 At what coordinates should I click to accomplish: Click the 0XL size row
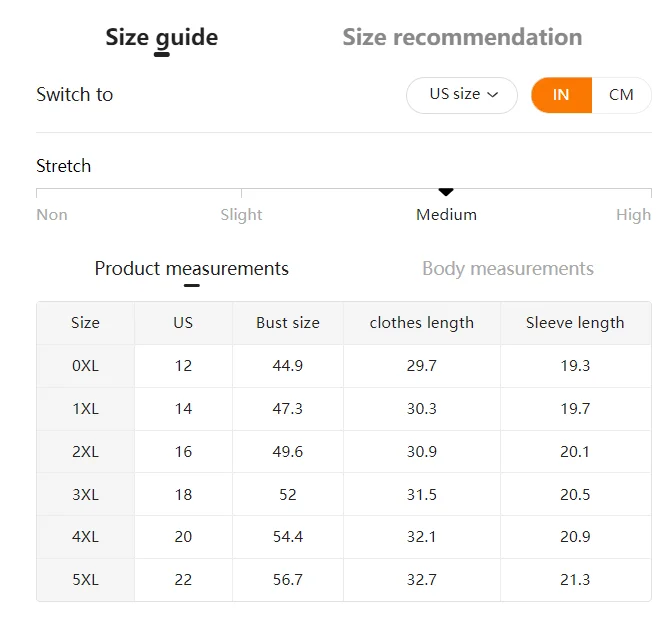[x=86, y=366]
